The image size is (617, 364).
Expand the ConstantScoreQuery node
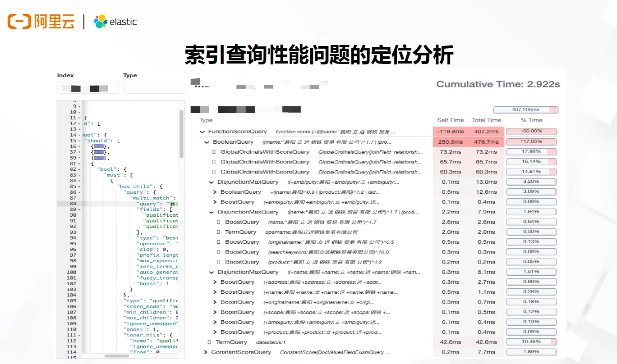coord(206,352)
